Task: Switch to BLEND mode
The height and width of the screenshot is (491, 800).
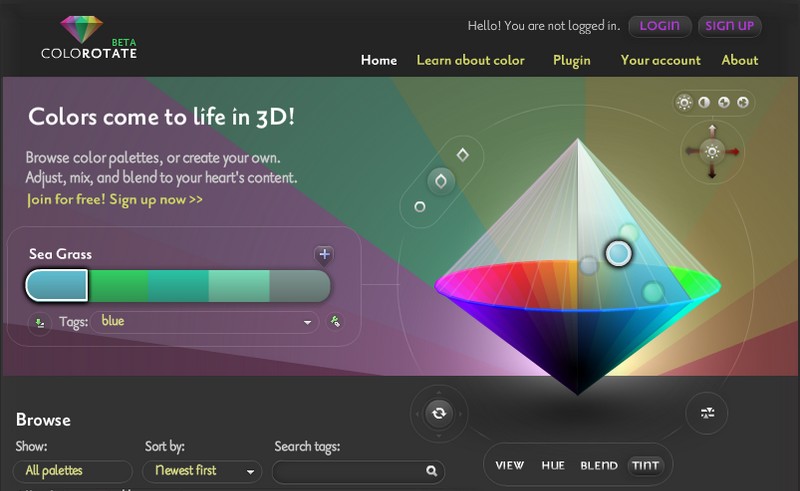Action: click(599, 465)
